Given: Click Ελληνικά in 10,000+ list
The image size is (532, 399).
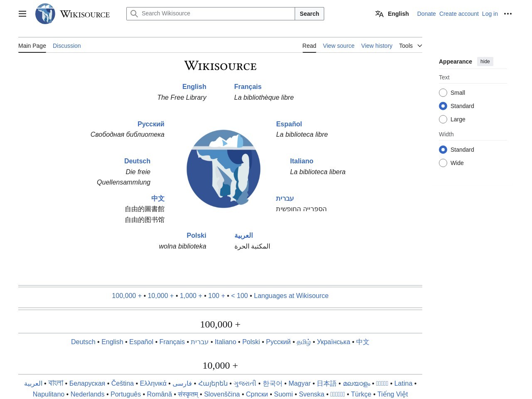Looking at the screenshot, I should click(x=153, y=383).
